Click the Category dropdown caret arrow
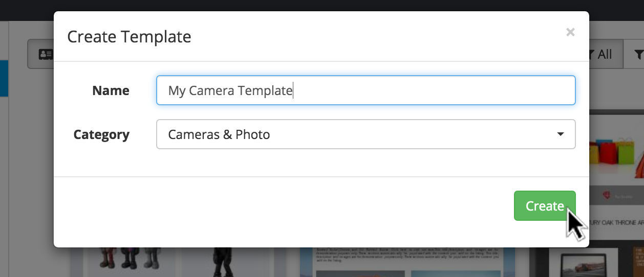Image resolution: width=644 pixels, height=277 pixels. click(561, 134)
